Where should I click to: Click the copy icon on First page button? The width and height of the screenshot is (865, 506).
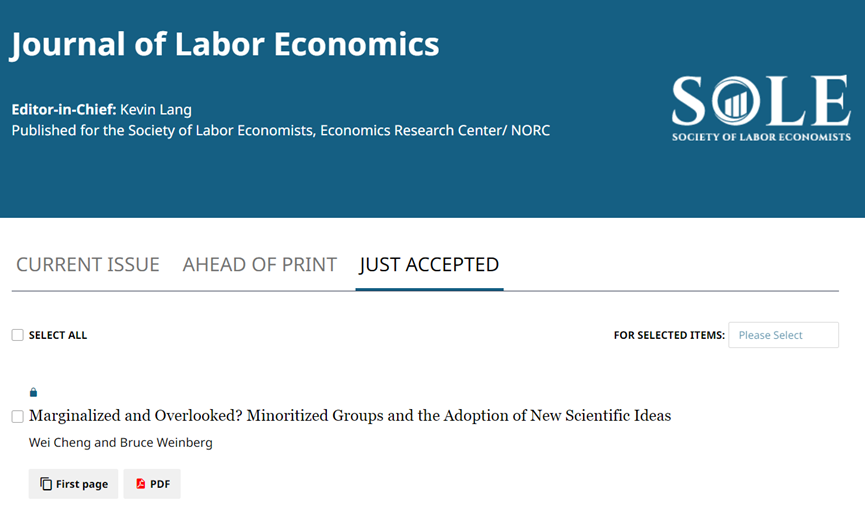(46, 484)
